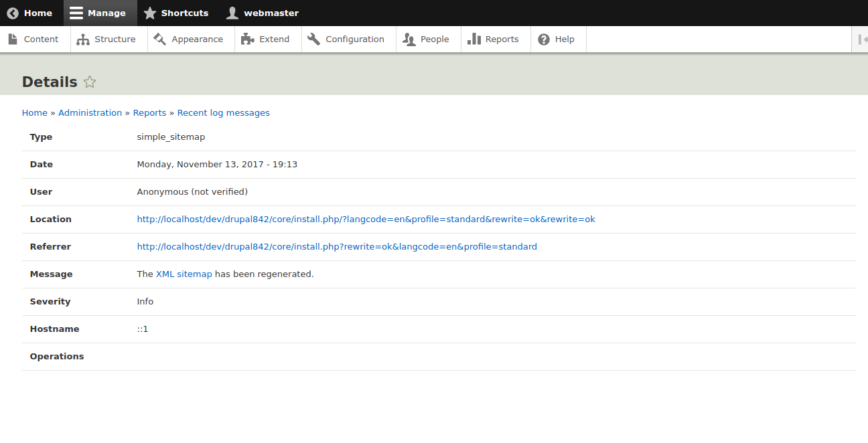Open the Reports menu label
The height and width of the screenshot is (443, 868).
(x=502, y=39)
